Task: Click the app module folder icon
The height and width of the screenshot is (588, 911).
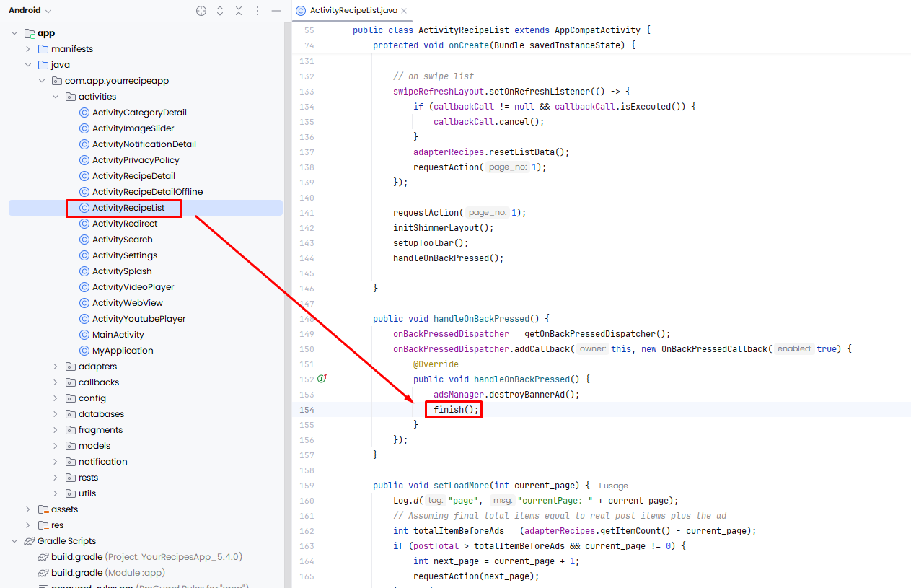Action: (30, 33)
